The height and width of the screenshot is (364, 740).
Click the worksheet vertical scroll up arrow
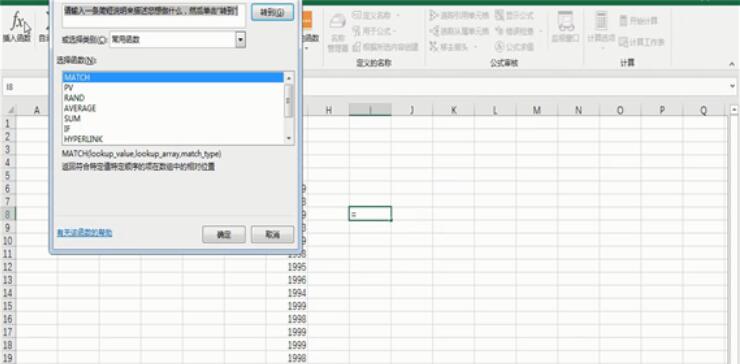click(734, 110)
